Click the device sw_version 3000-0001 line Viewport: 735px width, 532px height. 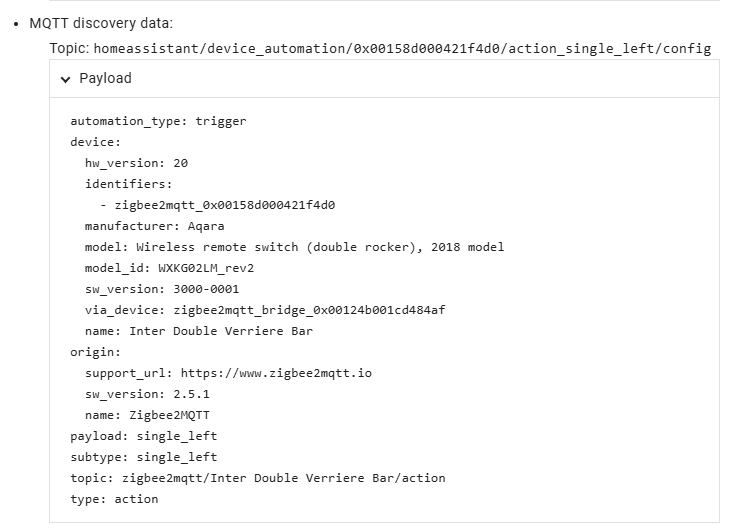(x=162, y=289)
